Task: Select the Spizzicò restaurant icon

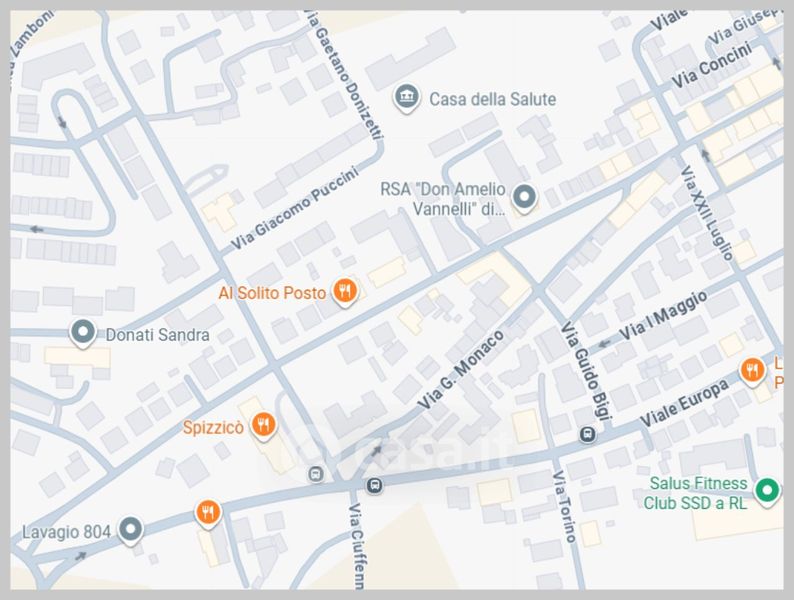Action: pyautogui.click(x=263, y=426)
